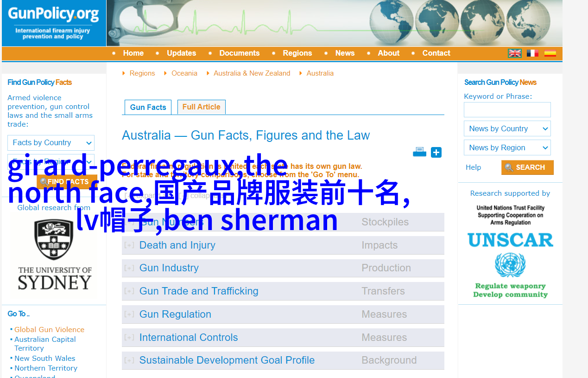This screenshot has height=378, width=588.
Task: Open News in the orange navigation bar
Action: (x=345, y=53)
